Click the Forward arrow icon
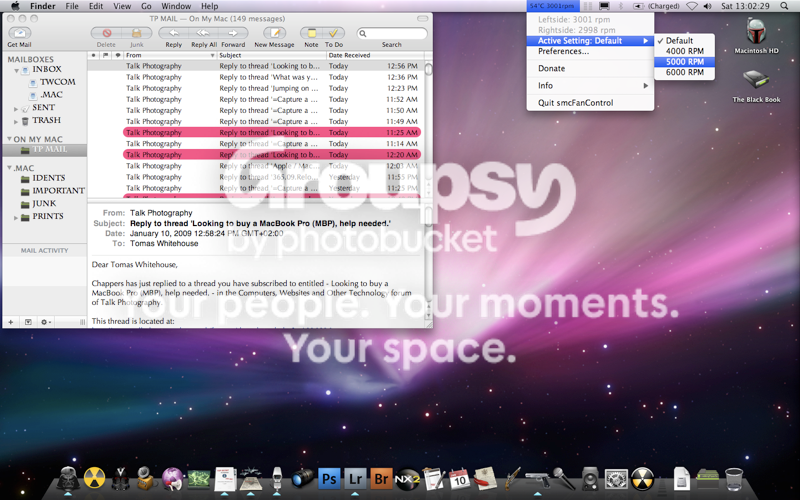This screenshot has height=500, width=800. coord(233,33)
